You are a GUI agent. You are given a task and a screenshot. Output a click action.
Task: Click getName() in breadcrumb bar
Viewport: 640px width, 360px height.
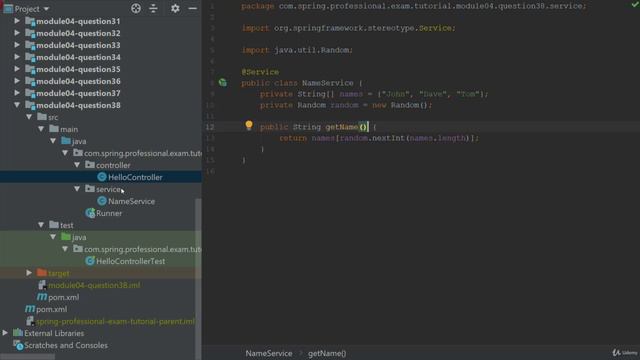click(327, 353)
